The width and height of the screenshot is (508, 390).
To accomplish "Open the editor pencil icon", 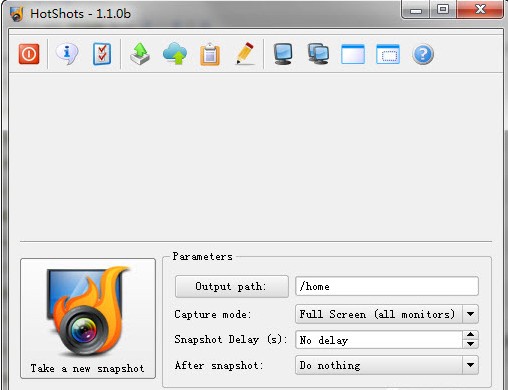I will tap(245, 53).
